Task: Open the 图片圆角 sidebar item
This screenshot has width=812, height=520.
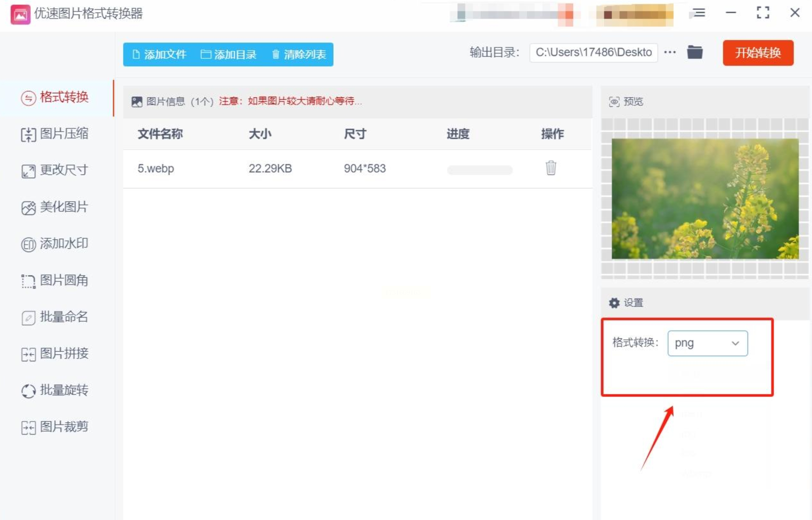Action: pos(57,281)
